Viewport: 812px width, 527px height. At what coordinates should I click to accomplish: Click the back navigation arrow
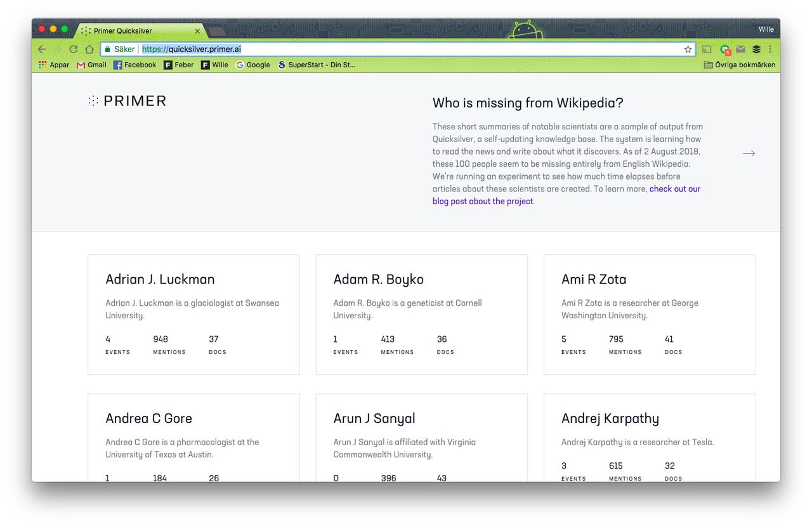click(41, 49)
